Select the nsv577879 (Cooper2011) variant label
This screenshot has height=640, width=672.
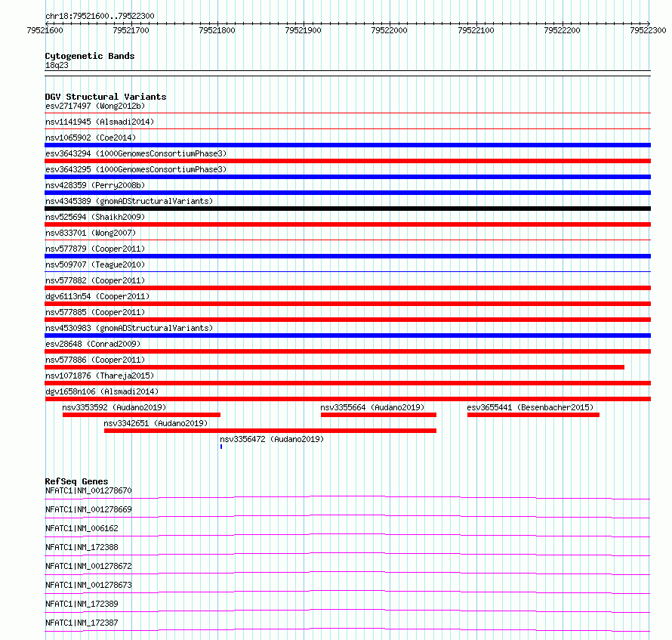click(95, 249)
